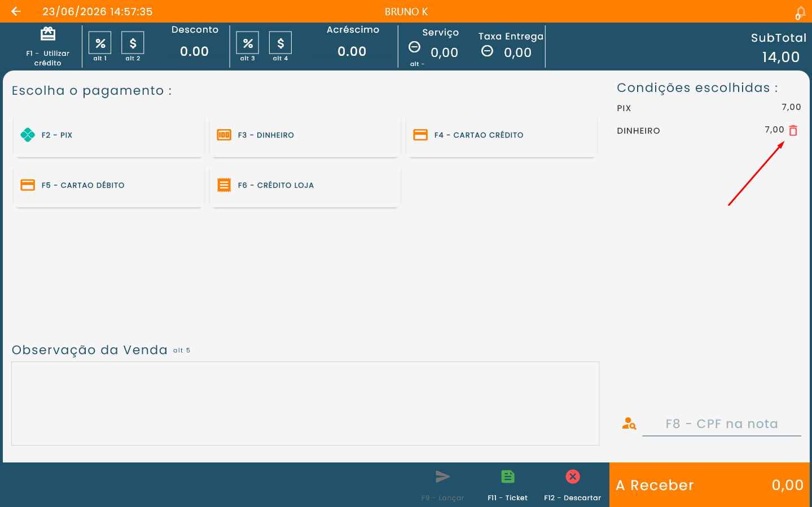Go back using the arrow icon
This screenshot has width=812, height=507.
(x=16, y=11)
